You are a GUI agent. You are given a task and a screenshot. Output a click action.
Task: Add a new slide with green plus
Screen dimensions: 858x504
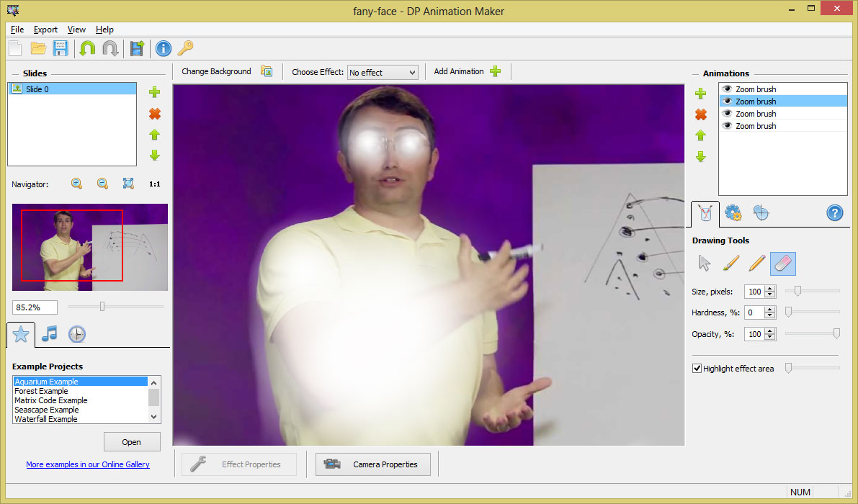point(155,92)
